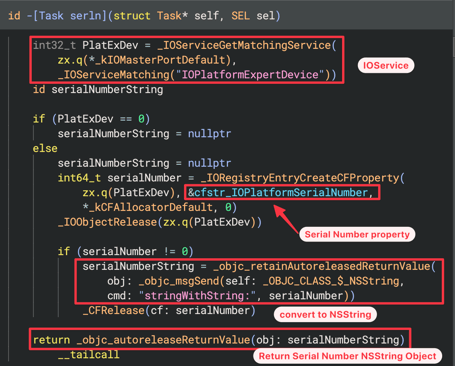Image resolution: width=455 pixels, height=366 pixels.
Task: Click the "_OBJC_CLASS_$_NSString" symbol
Action: click(x=331, y=281)
